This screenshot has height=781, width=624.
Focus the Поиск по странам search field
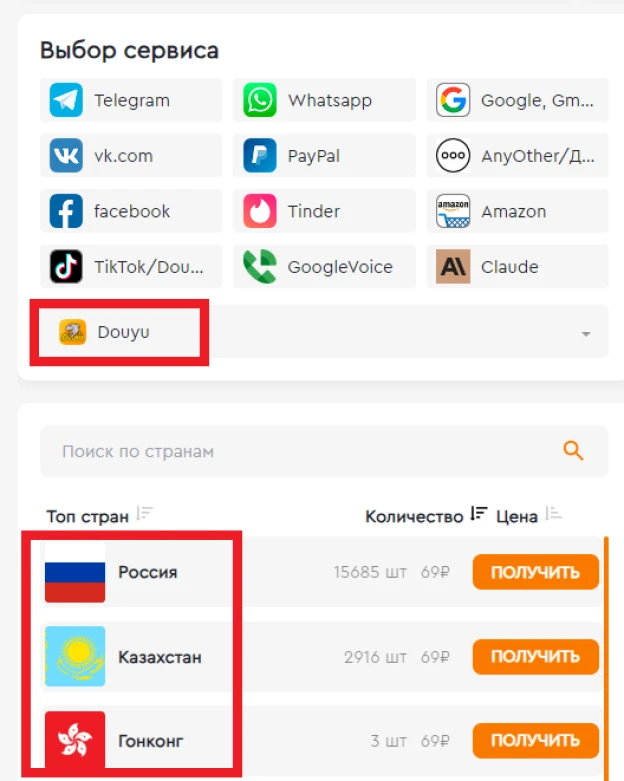tap(324, 451)
